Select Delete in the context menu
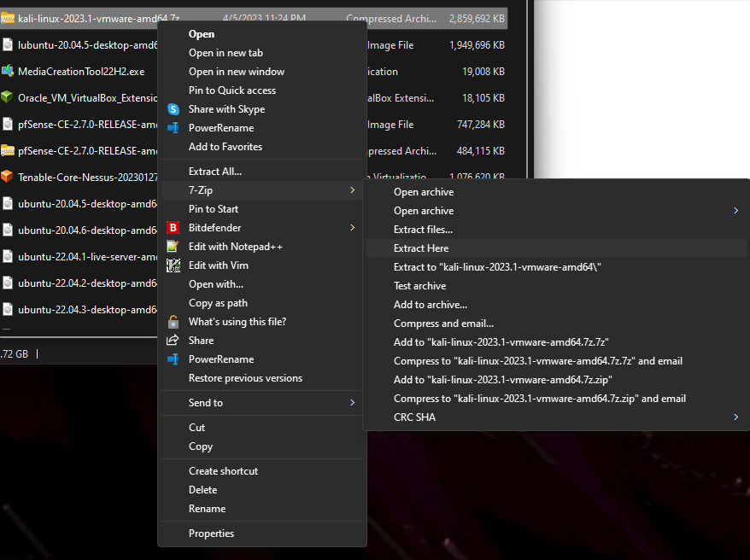This screenshot has width=750, height=560. coord(202,490)
